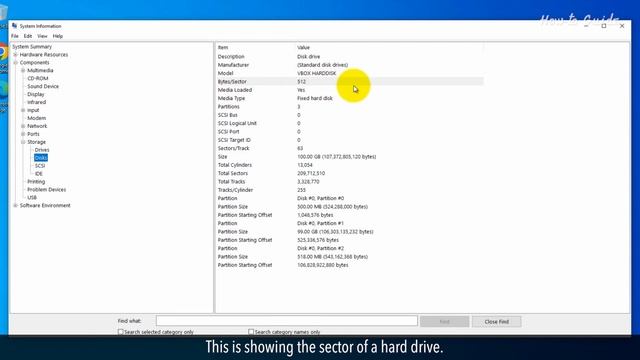
Task: Open the View menu
Action: [x=42, y=36]
